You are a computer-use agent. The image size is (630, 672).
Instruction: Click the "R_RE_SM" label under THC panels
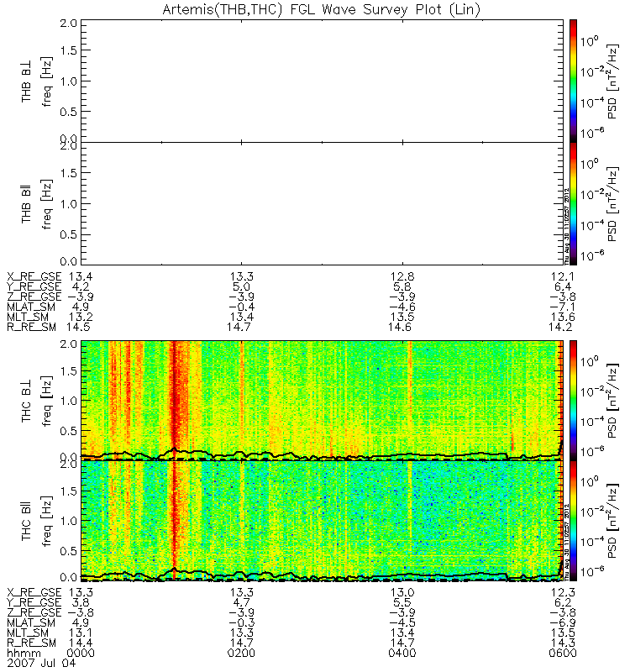(x=31, y=643)
